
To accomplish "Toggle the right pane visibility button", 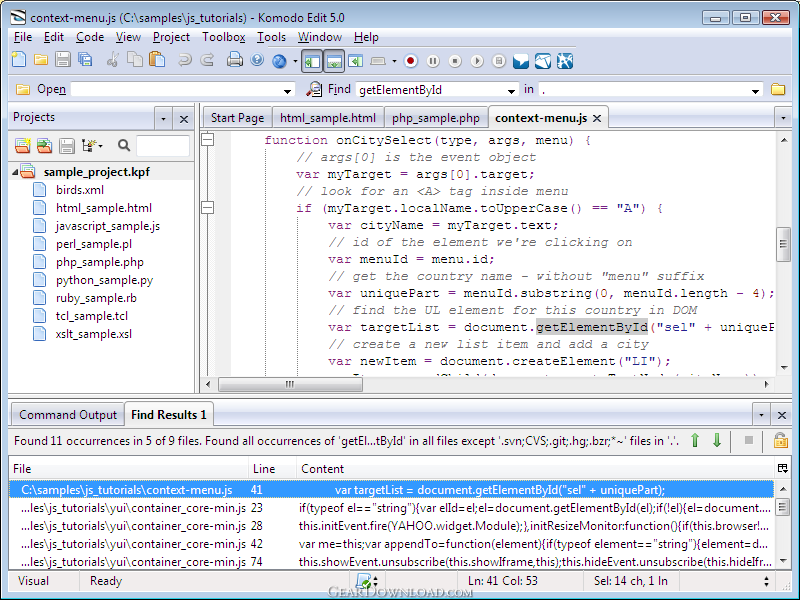I will point(355,61).
